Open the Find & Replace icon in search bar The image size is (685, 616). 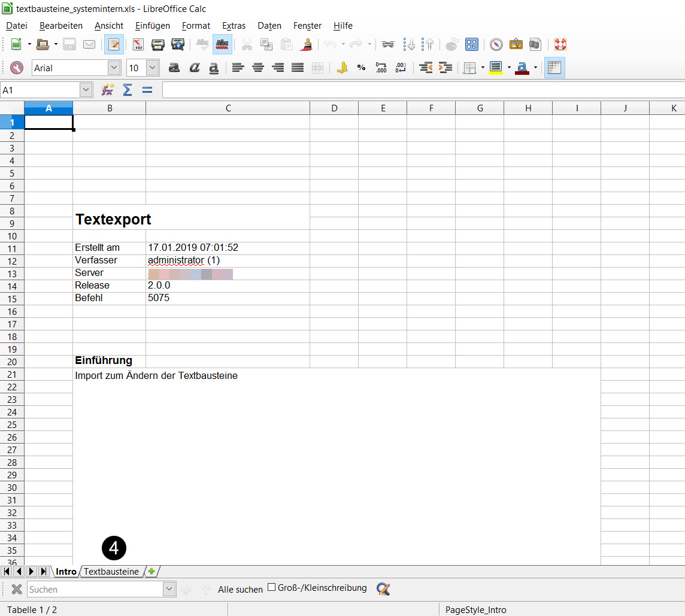pos(383,589)
